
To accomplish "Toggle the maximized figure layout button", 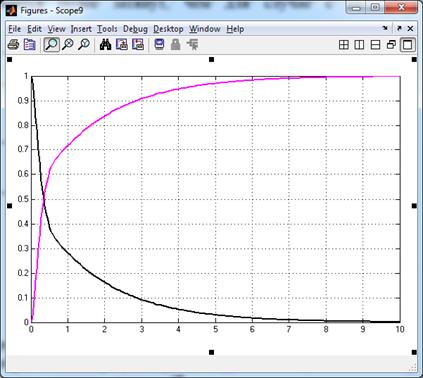I will click(x=408, y=45).
